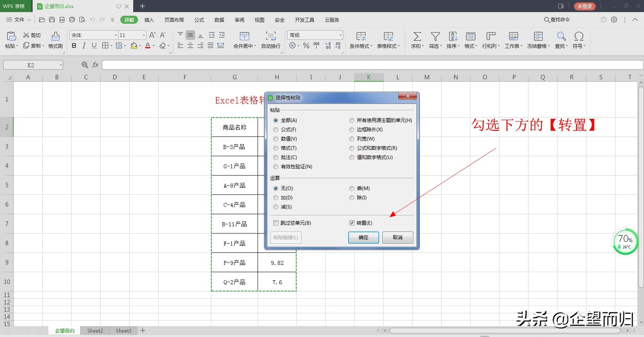The width and height of the screenshot is (644, 337).
Task: Open a new document tab with plus
Action: 142,6
